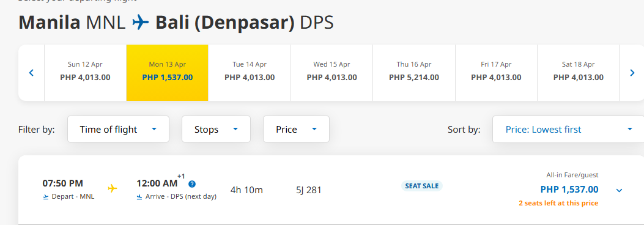The image size is (644, 225).
Task: Open the Time of flight filter dropdown
Action: (118, 130)
